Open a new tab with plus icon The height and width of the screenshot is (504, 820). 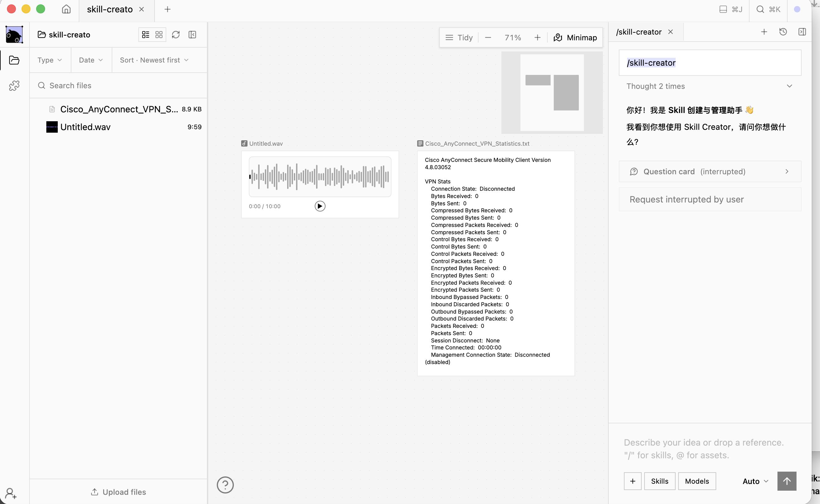point(168,9)
